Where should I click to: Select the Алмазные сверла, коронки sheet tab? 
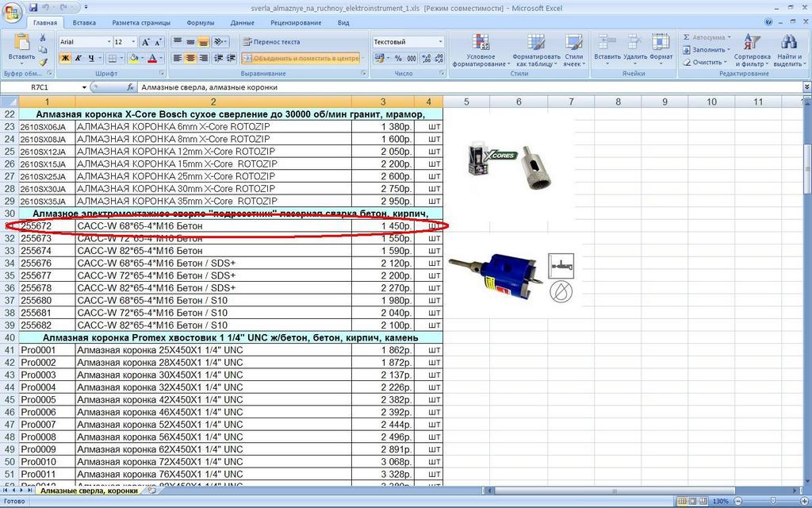(89, 491)
